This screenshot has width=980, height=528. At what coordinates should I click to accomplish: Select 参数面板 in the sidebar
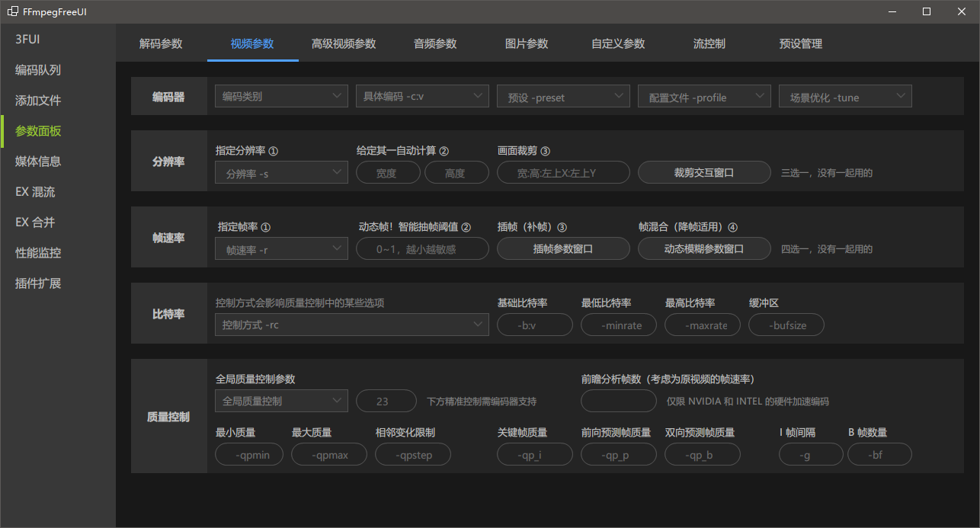(58, 130)
